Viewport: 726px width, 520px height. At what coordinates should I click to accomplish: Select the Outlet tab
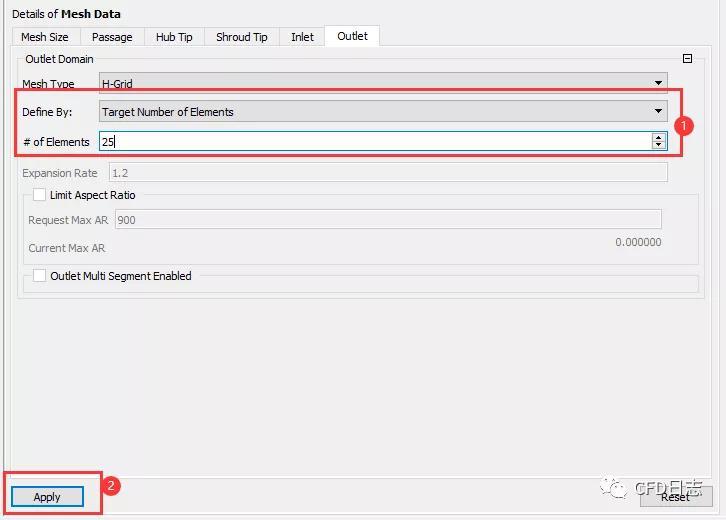(x=352, y=36)
